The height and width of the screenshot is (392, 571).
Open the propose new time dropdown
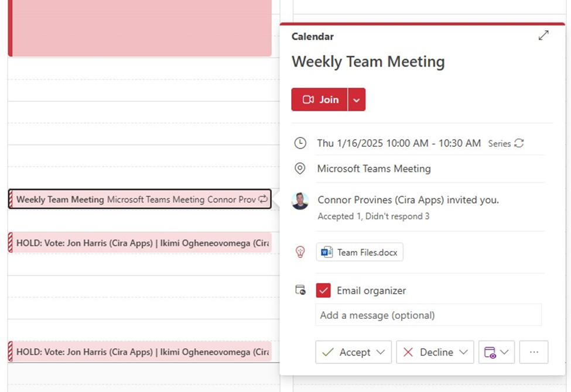pyautogui.click(x=497, y=352)
